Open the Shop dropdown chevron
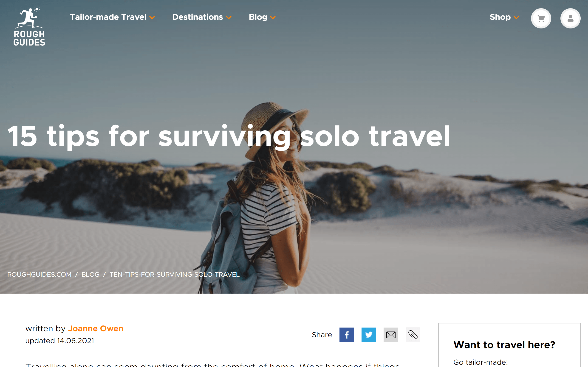The height and width of the screenshot is (367, 588). point(516,17)
